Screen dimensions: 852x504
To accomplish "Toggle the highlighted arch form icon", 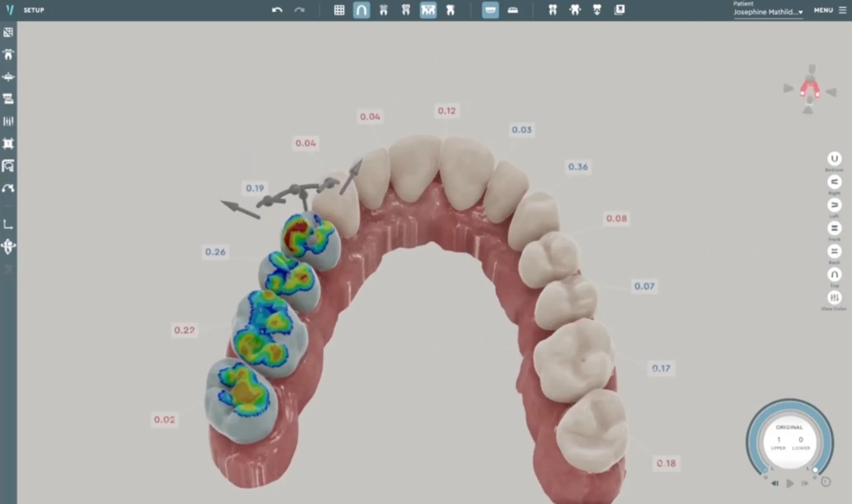I will tap(362, 10).
